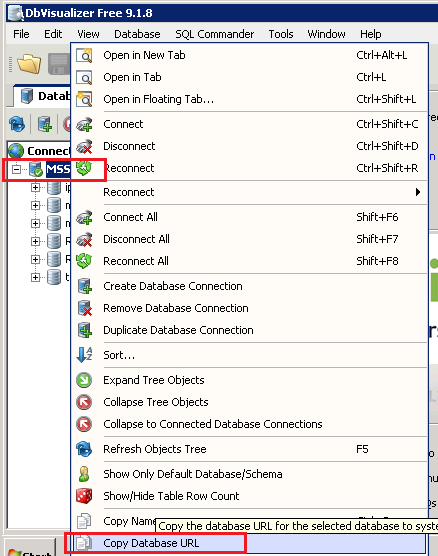The height and width of the screenshot is (556, 438).
Task: Select Reconnect entry with Ctrl+Shift+R shortcut
Action: click(x=249, y=168)
